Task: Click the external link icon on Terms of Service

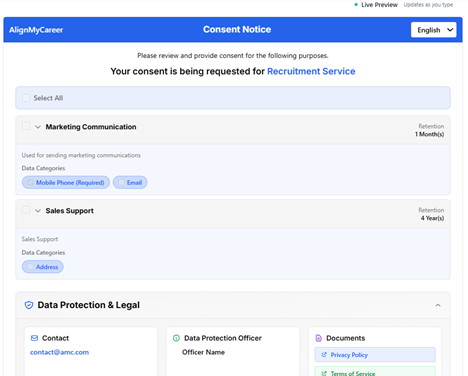Action: coord(324,373)
